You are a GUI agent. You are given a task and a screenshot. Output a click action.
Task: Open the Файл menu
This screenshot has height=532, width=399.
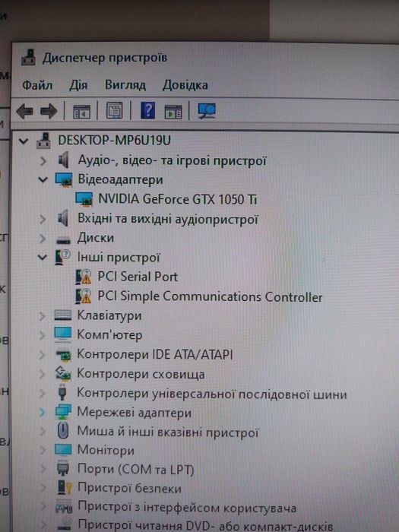click(37, 85)
